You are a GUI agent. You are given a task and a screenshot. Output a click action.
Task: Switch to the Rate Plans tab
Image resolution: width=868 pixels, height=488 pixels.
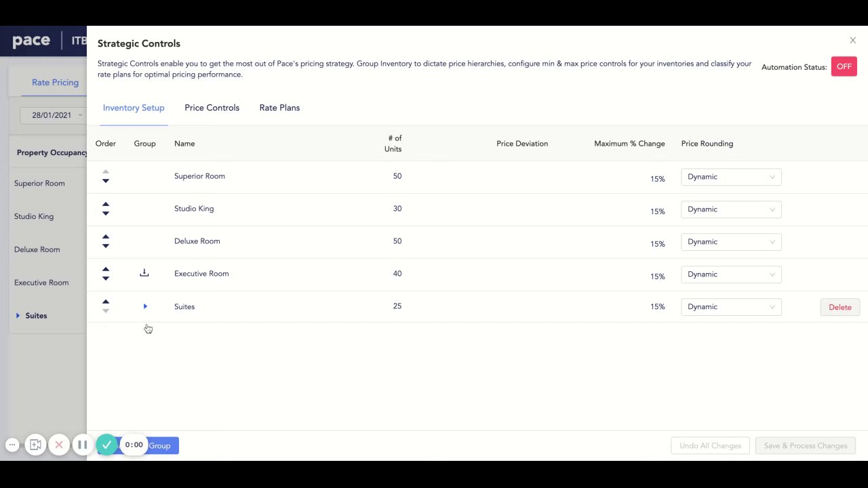point(279,108)
